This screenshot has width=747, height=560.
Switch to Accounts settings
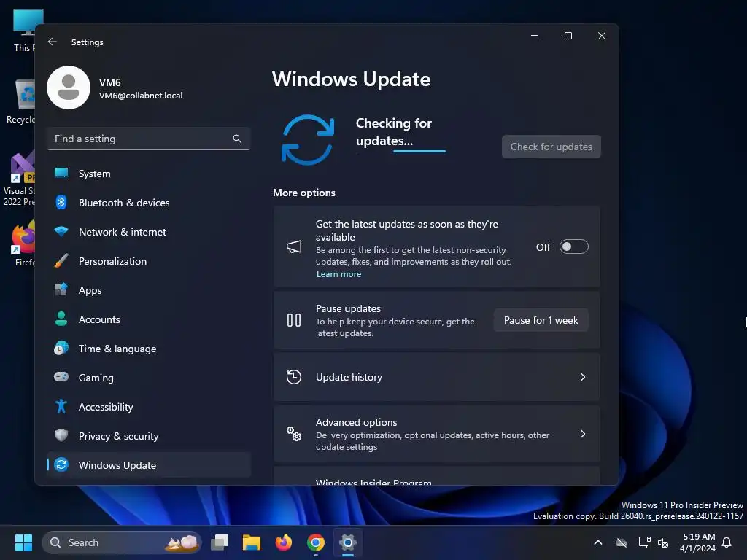(149, 319)
